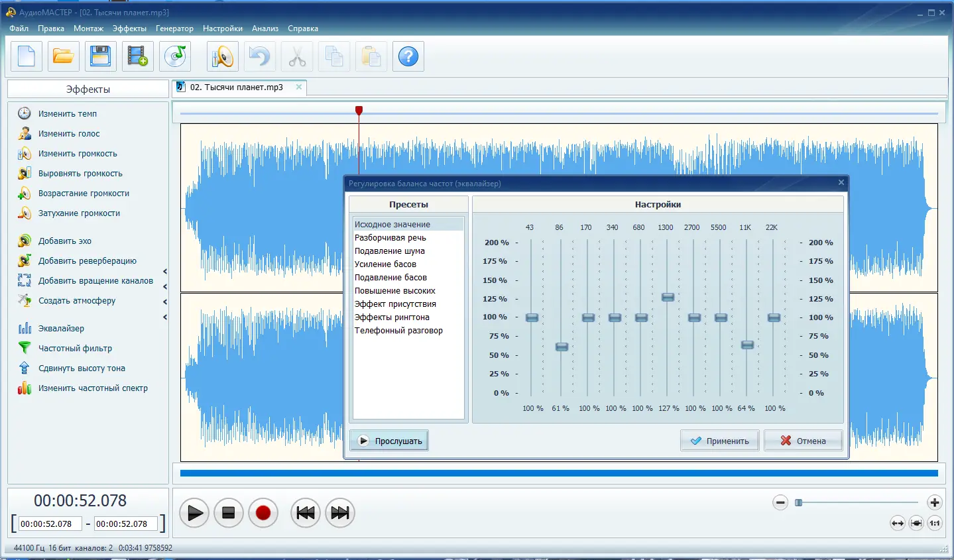Click the speaker with note toolbar icon
954x560 pixels.
click(x=223, y=56)
